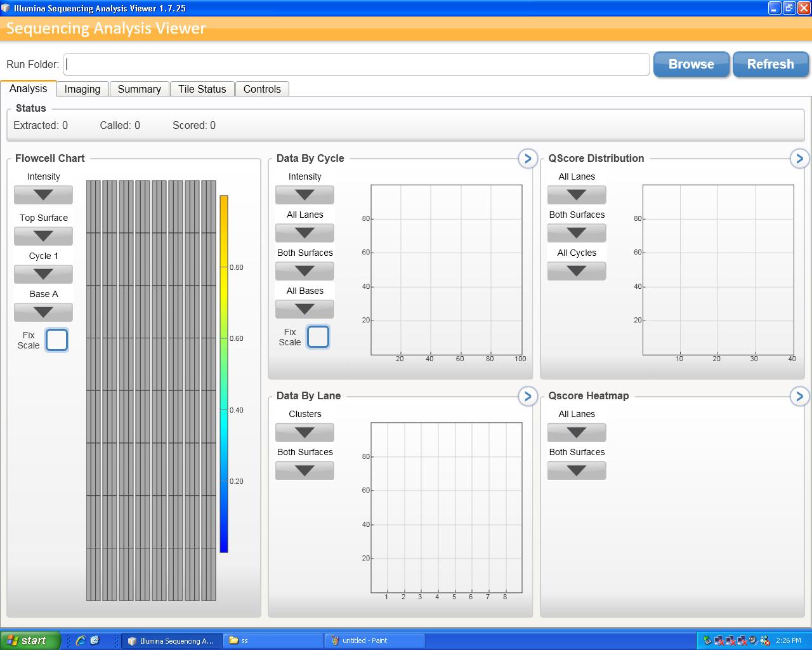
Task: Expand the Qscore Heatmap panel arrow
Action: click(799, 396)
